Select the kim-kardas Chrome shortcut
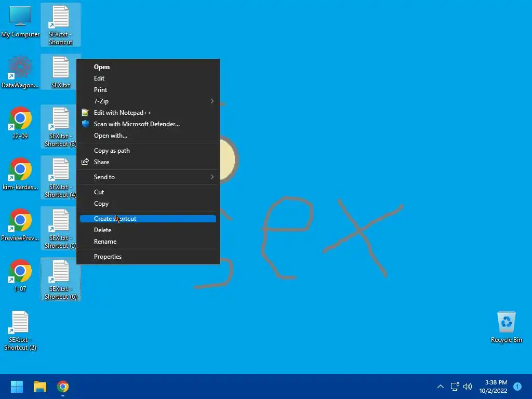The height and width of the screenshot is (399, 532). click(x=20, y=174)
